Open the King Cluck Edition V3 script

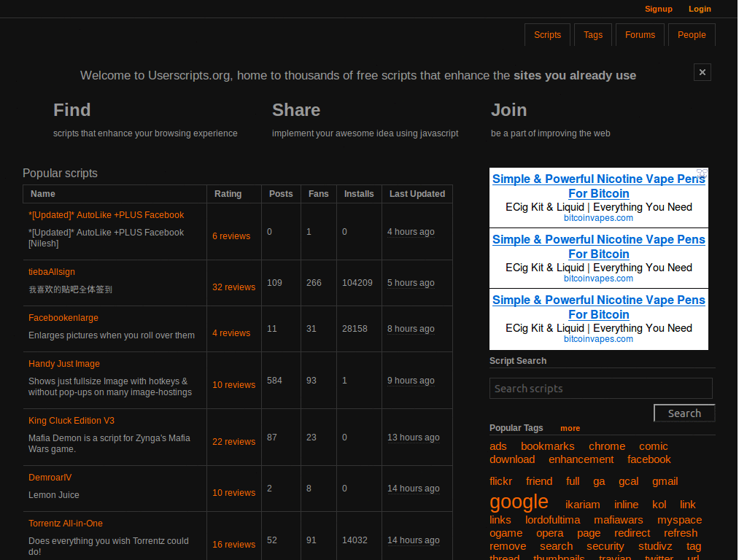point(71,420)
